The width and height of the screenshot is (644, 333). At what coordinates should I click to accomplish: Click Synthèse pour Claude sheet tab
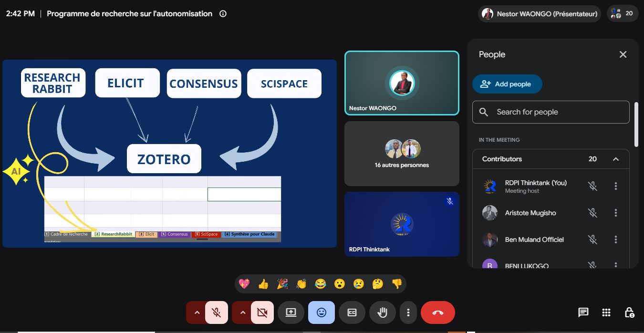tap(249, 234)
